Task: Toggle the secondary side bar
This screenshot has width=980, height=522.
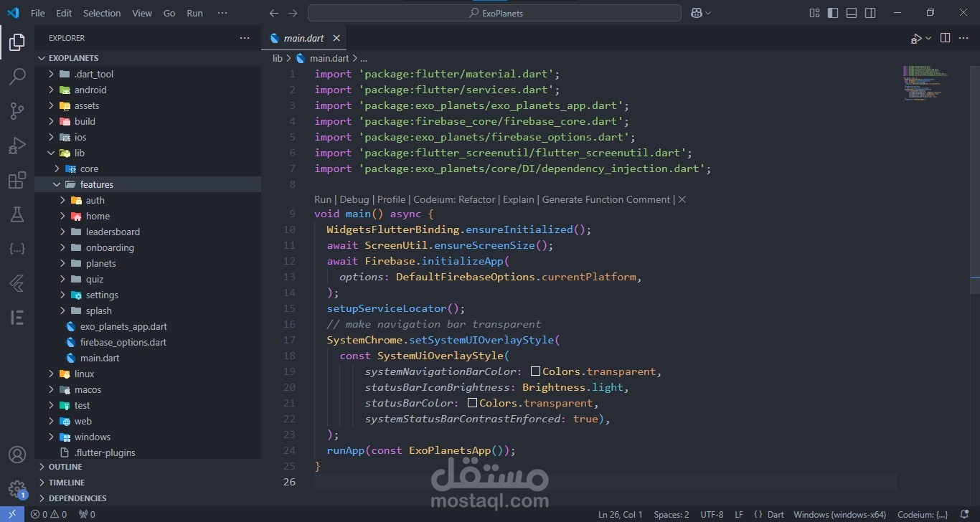Action: click(x=870, y=13)
